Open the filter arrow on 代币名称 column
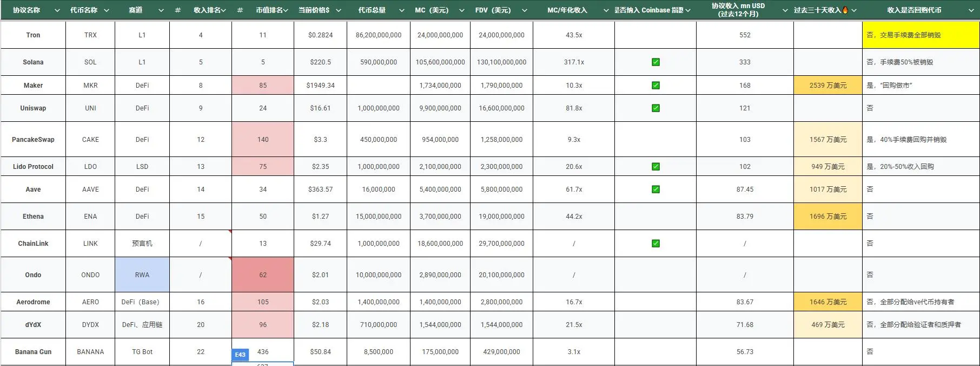Screen dimensions: 980x366 tap(107, 10)
